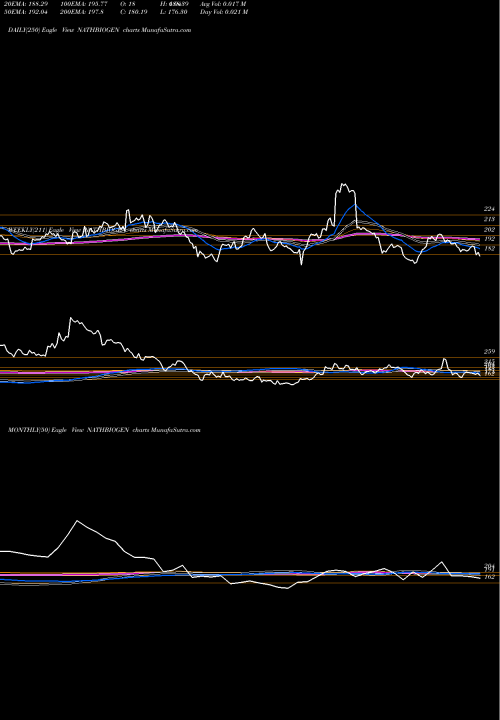Click the Avg Vol 0.017 M label
Image resolution: width=500 pixels, height=720 pixels.
(x=223, y=3)
